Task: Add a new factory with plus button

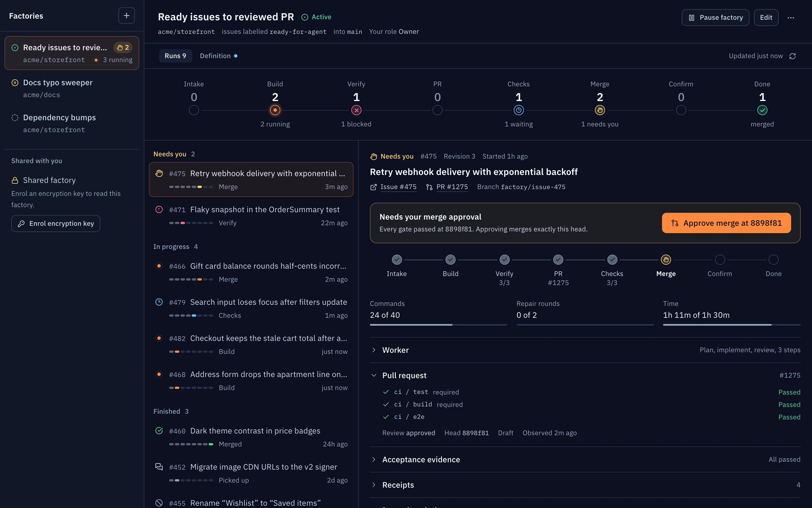Action: click(127, 16)
